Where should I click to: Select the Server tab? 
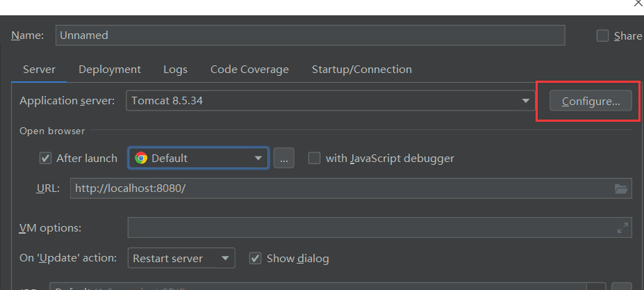tap(40, 70)
